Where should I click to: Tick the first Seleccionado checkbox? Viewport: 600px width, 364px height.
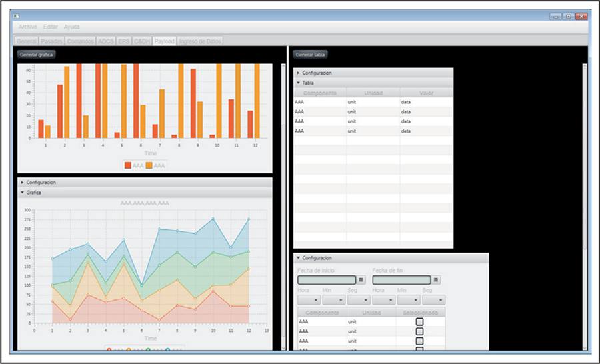pyautogui.click(x=419, y=322)
